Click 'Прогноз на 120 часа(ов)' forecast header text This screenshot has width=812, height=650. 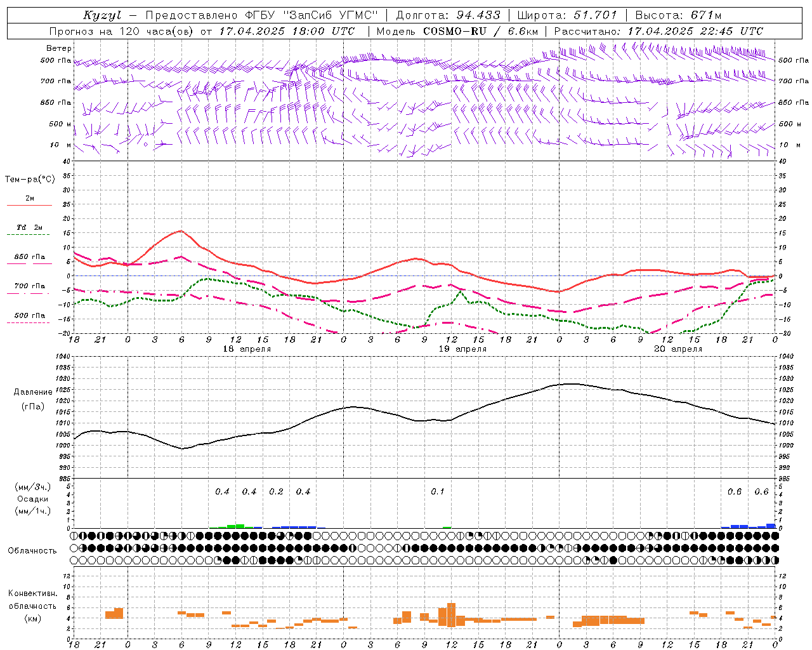click(x=122, y=31)
